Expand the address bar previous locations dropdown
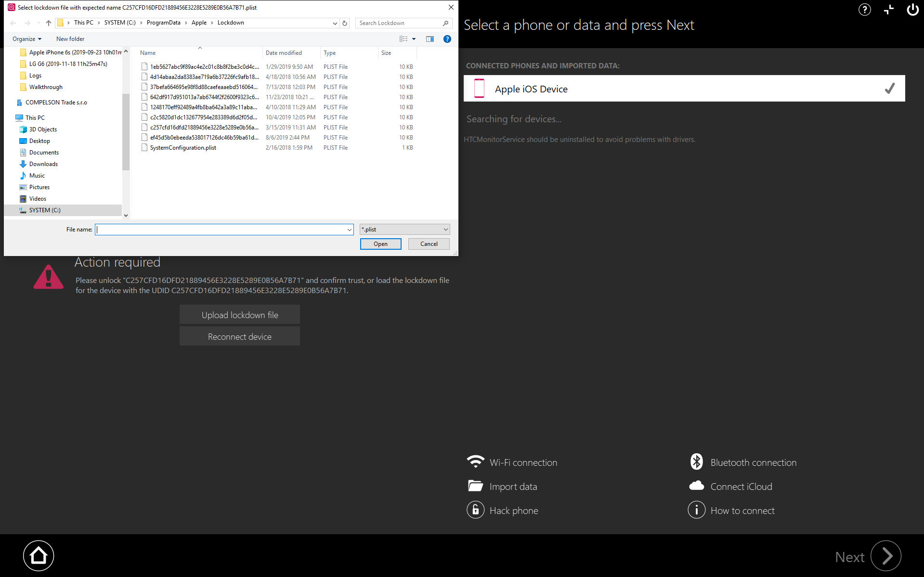Image resolution: width=924 pixels, height=577 pixels. 335,23
